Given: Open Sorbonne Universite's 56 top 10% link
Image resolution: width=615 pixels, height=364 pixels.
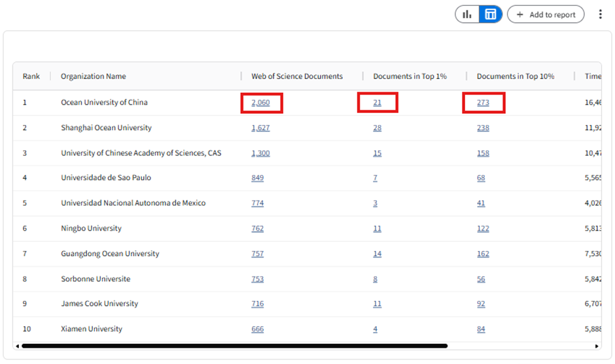Looking at the screenshot, I should tap(481, 279).
